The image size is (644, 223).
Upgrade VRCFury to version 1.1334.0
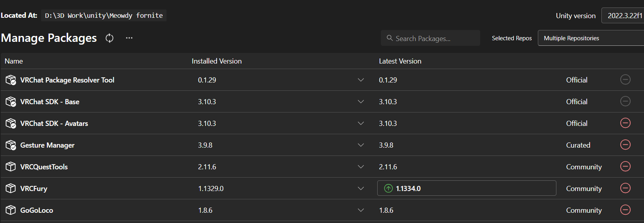tap(467, 188)
